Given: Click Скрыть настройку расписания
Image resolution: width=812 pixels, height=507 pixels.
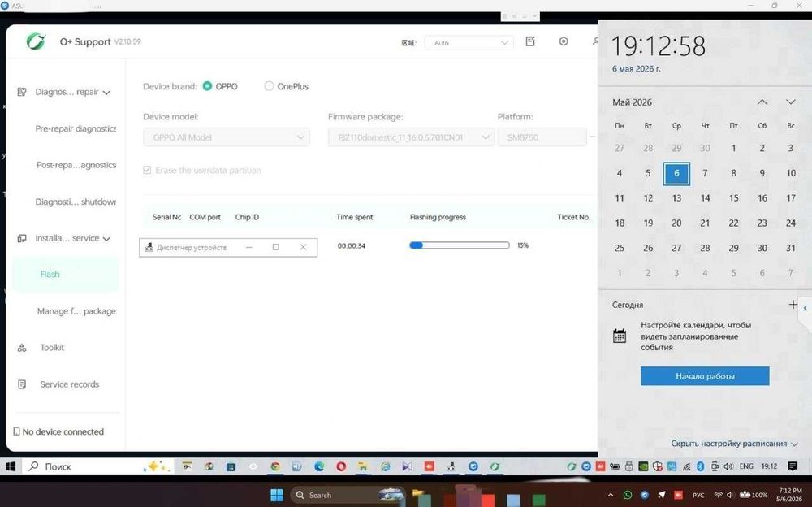Looking at the screenshot, I should click(734, 444).
